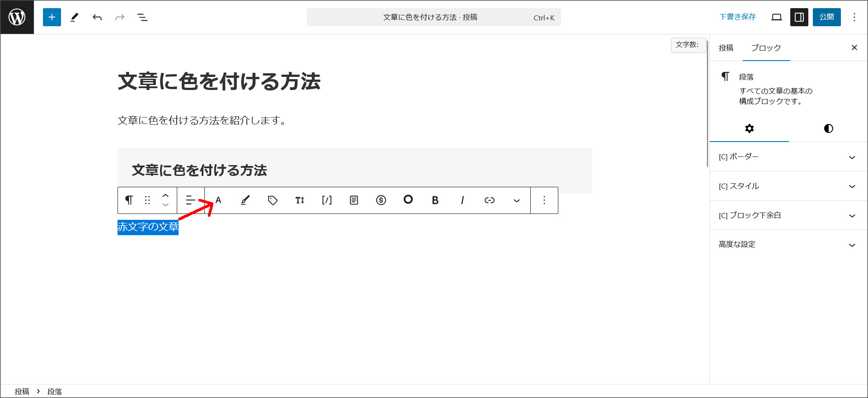The image size is (868, 398).
Task: Open the block inserter plus button
Action: [x=52, y=17]
